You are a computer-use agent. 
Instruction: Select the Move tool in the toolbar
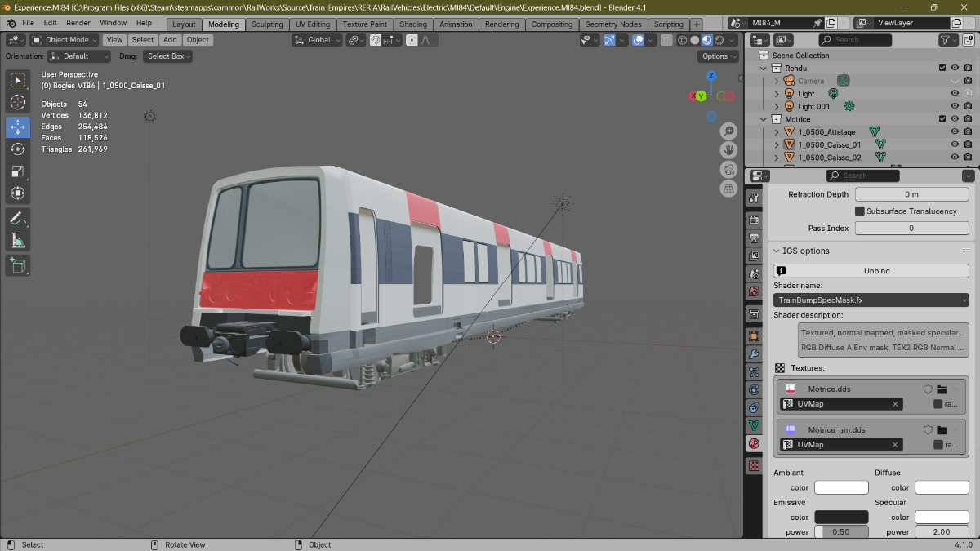point(18,127)
